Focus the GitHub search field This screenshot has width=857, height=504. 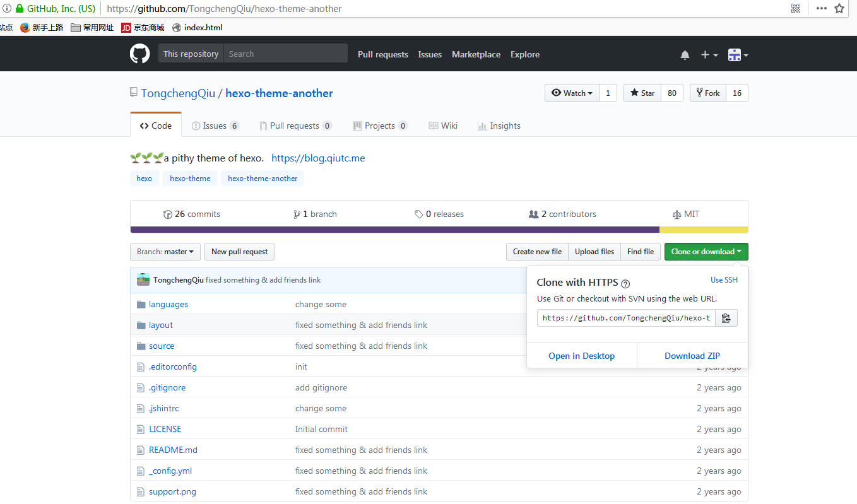(x=285, y=54)
